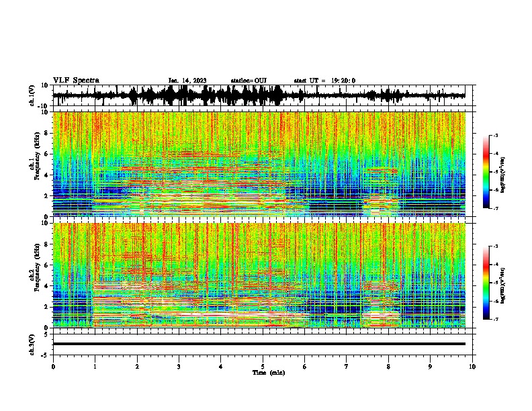Click the ch.1 colorbar "log(PSD)" units label
This screenshot has width=532, height=411.
[503, 175]
